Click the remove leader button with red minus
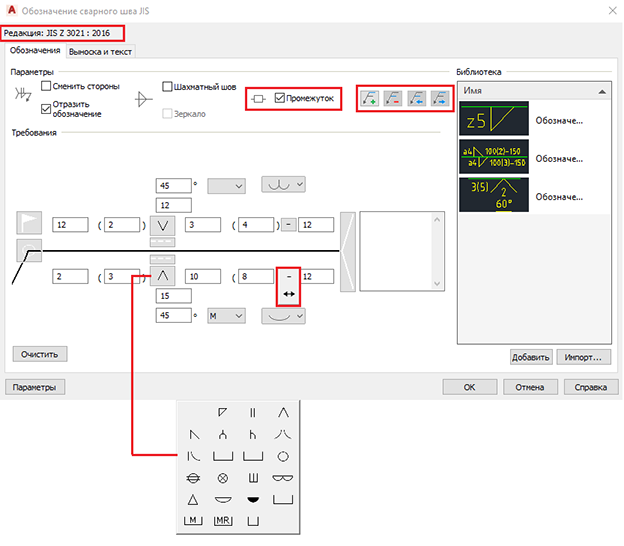 (392, 98)
